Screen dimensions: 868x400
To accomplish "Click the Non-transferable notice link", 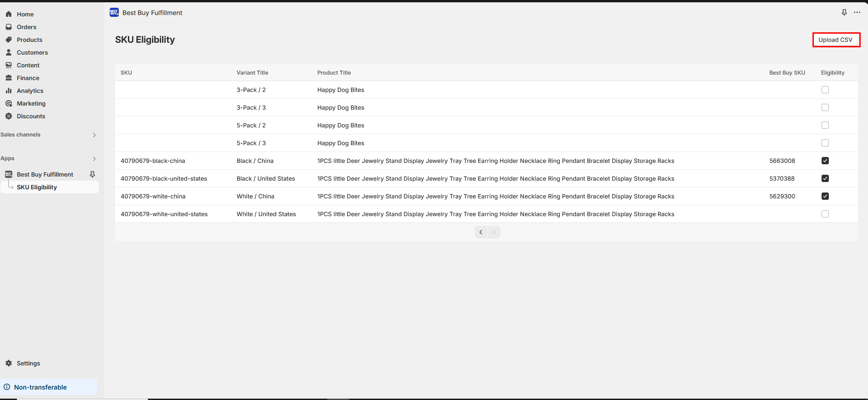I will 40,387.
